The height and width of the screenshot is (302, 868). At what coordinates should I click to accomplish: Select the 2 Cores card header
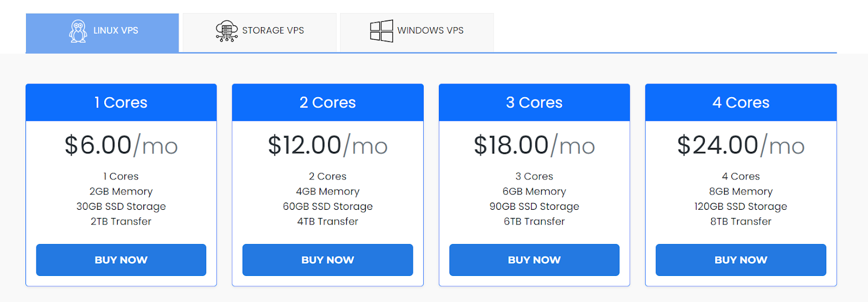pyautogui.click(x=328, y=102)
